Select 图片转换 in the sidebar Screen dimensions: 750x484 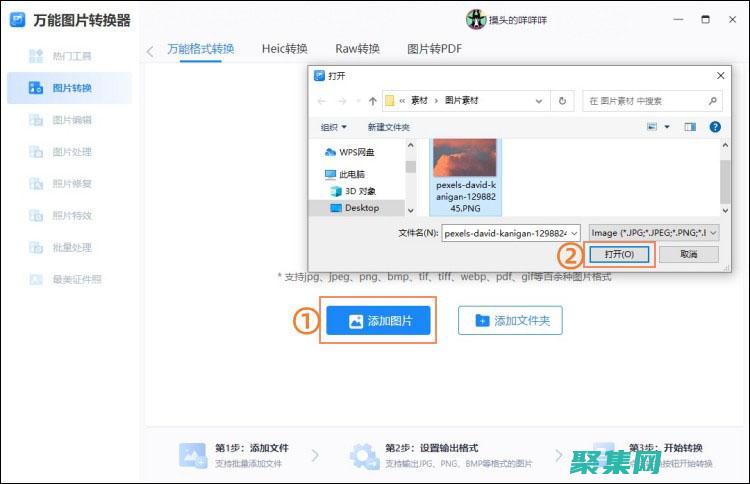(x=70, y=88)
